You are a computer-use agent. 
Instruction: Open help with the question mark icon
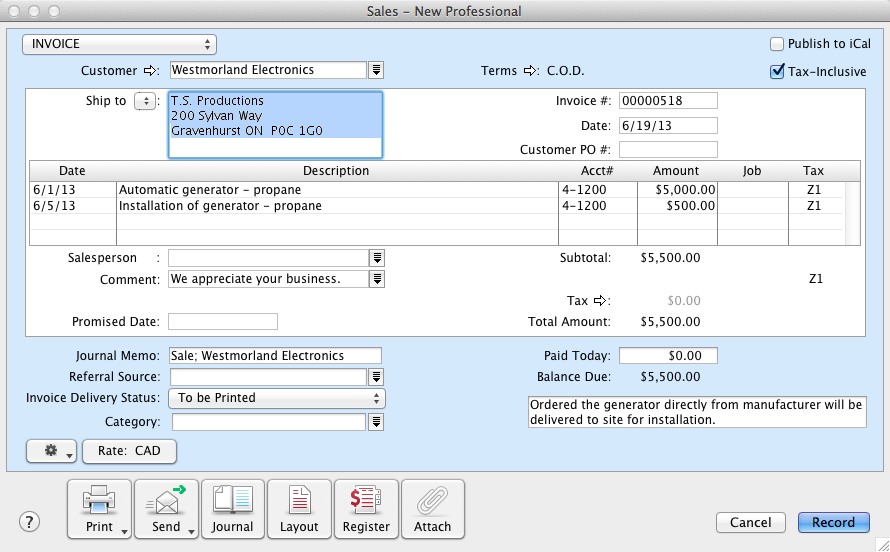pos(30,522)
